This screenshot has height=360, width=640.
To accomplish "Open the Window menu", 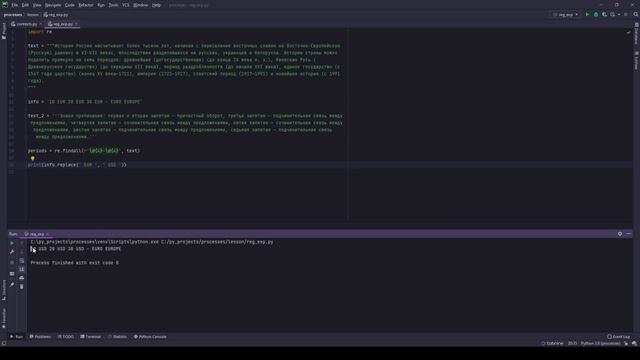I will 141,5.
